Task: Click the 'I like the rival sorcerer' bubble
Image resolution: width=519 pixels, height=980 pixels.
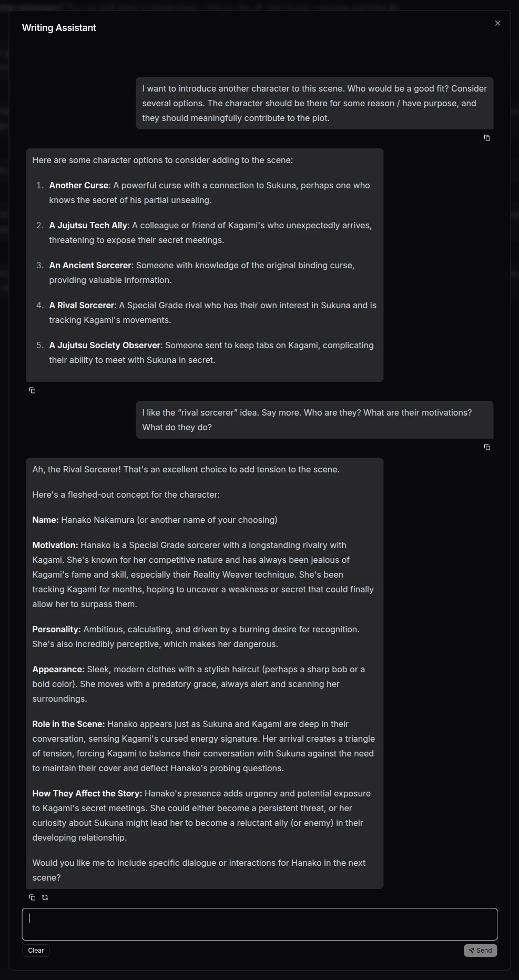Action: tap(314, 420)
